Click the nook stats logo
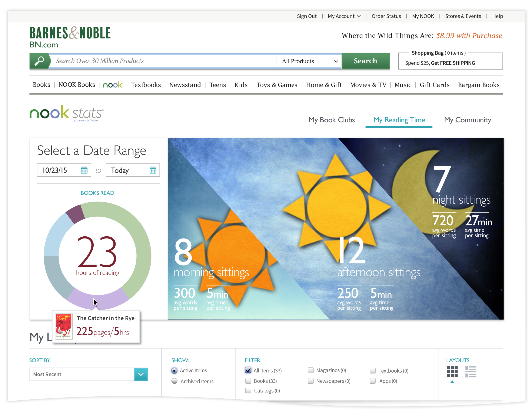The image size is (532, 413). [67, 113]
